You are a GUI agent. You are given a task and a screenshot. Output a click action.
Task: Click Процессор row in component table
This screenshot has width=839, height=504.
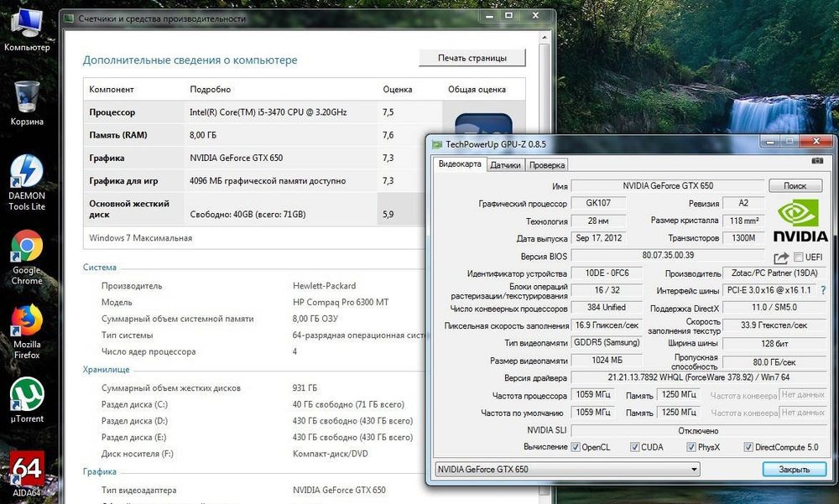(262, 112)
